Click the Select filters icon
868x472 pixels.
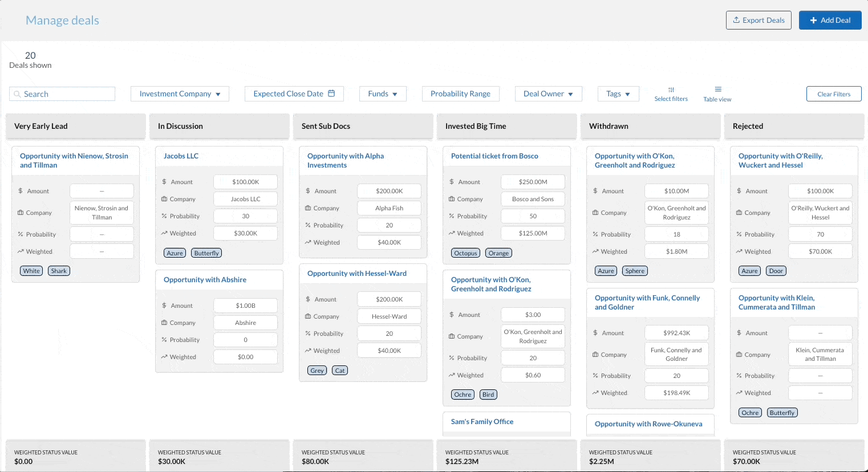671,89
